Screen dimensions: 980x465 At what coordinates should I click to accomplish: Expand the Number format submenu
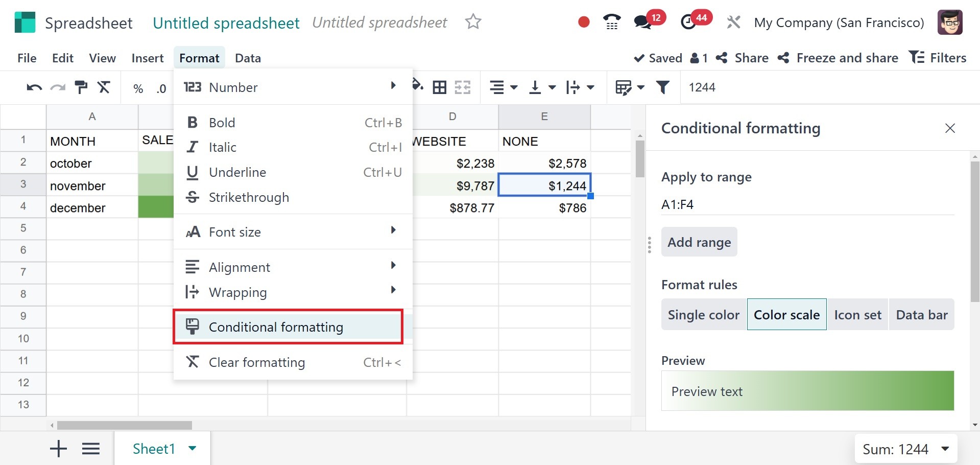coord(293,87)
